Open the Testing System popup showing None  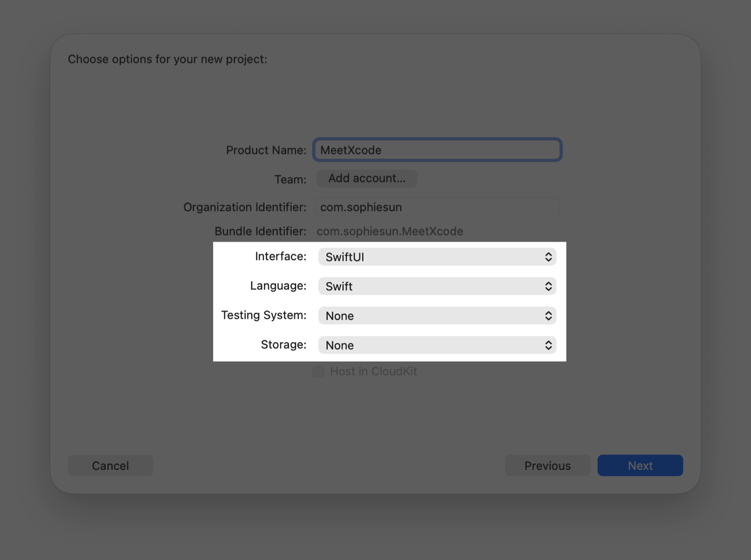point(437,316)
